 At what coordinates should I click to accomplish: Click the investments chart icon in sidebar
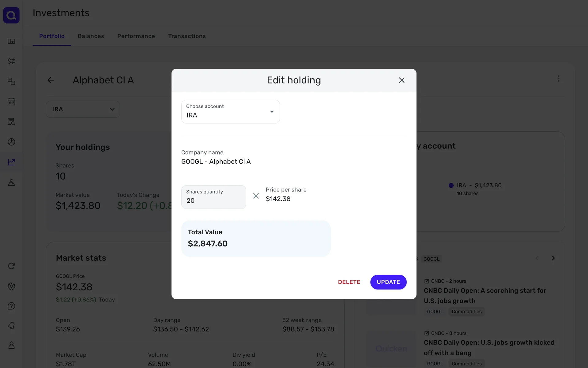point(11,162)
